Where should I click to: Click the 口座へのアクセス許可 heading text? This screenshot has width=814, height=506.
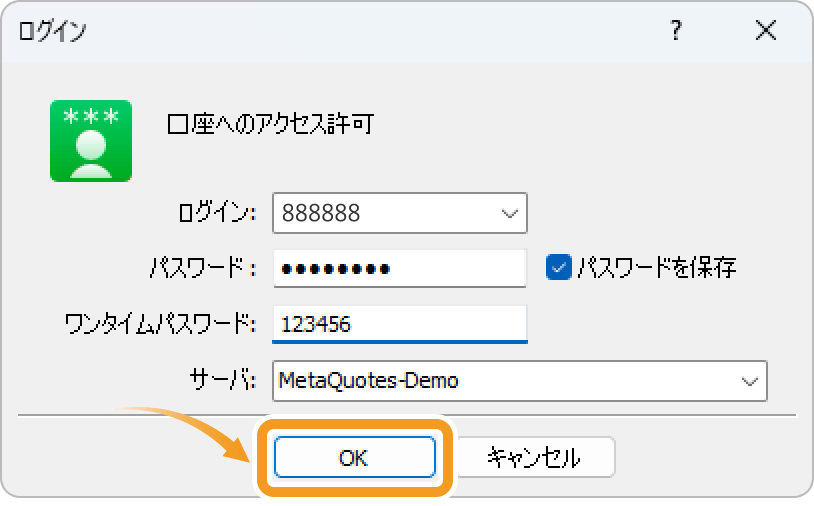click(270, 124)
